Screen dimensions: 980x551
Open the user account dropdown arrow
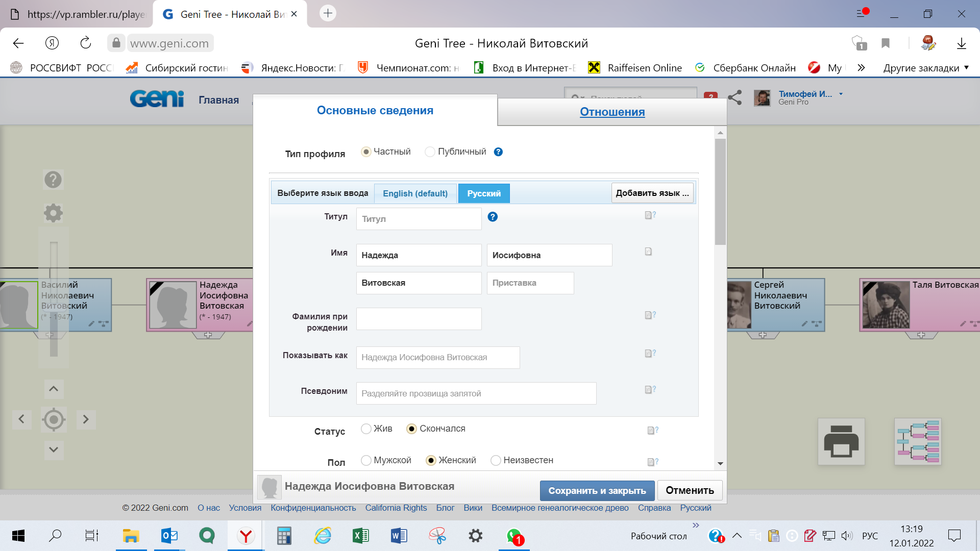pos(841,94)
